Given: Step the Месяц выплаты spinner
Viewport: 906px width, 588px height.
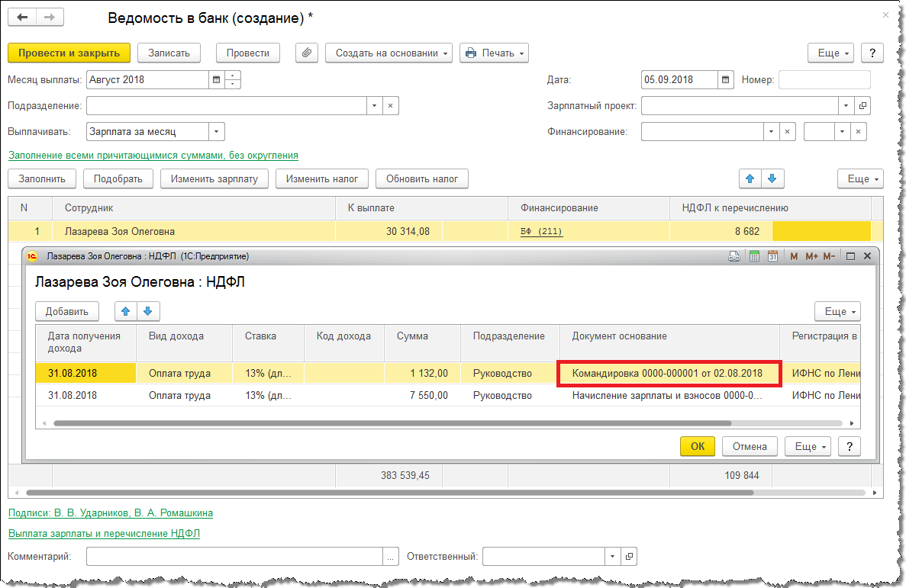Looking at the screenshot, I should pos(232,80).
